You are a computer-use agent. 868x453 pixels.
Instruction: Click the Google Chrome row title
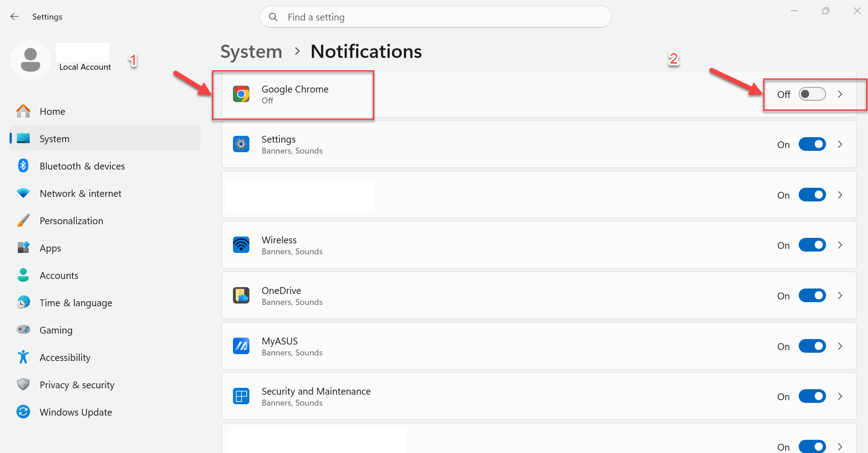click(295, 89)
